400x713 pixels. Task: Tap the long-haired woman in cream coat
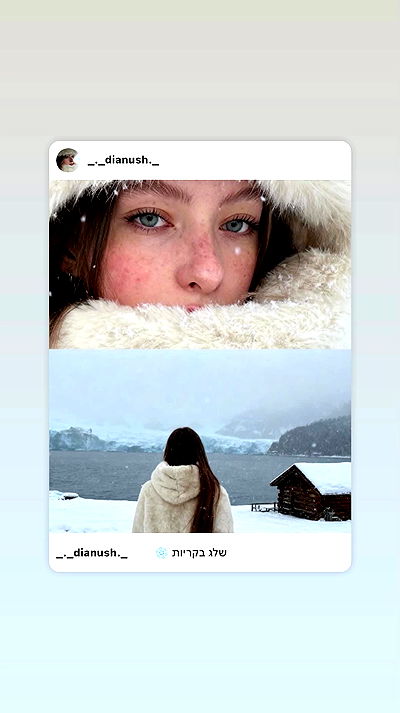tap(183, 482)
